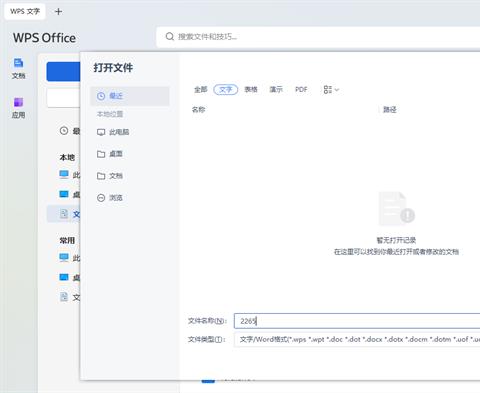Click desktop icon under 常用 in background window
This screenshot has height=393, width=480.
[x=64, y=277]
